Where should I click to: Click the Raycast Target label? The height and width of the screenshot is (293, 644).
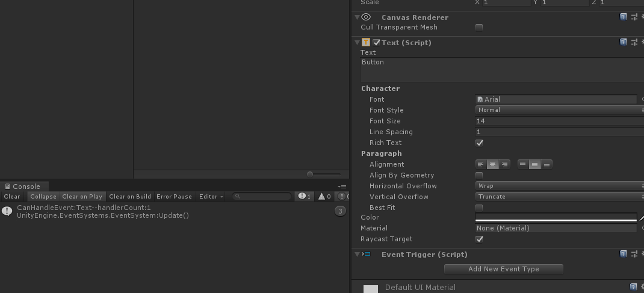(x=386, y=239)
